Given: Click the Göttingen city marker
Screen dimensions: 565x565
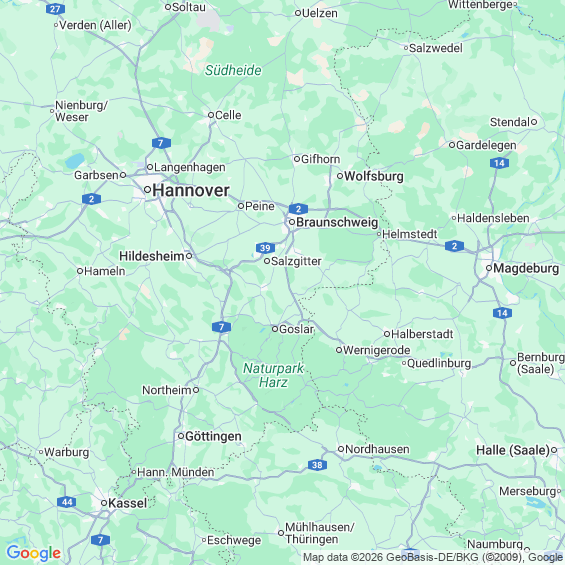Looking at the screenshot, I should click(181, 436).
